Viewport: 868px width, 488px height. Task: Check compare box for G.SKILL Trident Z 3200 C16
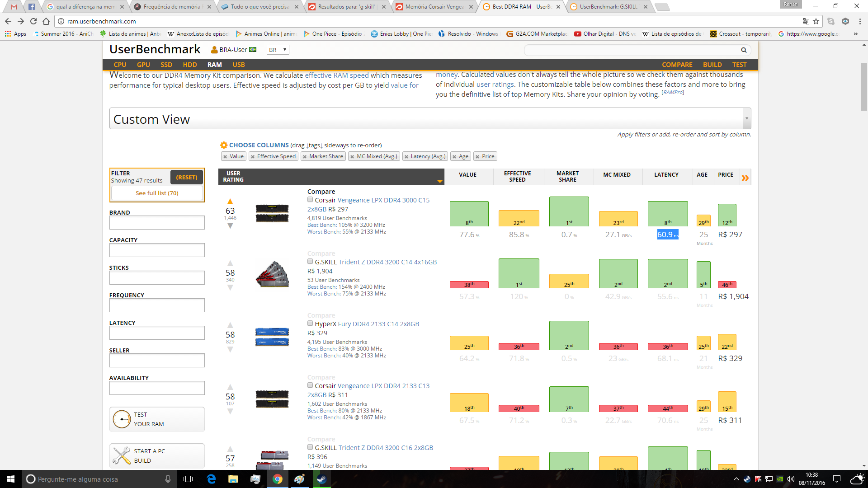coord(310,447)
